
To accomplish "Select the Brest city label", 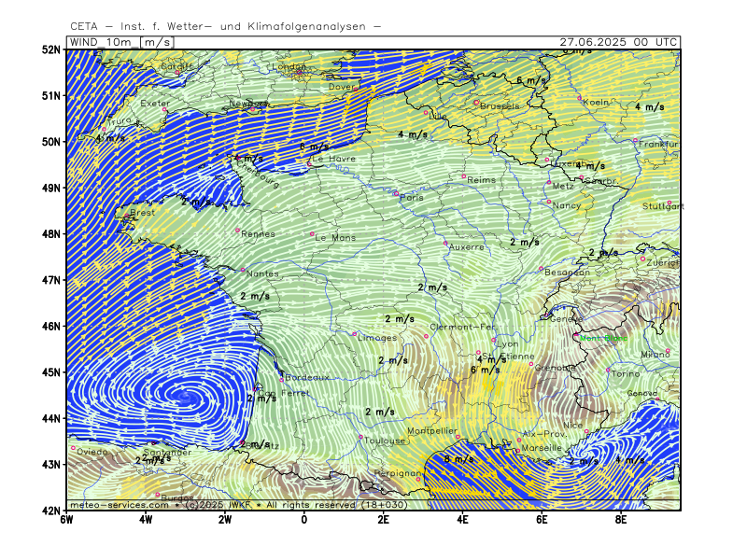I will (143, 213).
